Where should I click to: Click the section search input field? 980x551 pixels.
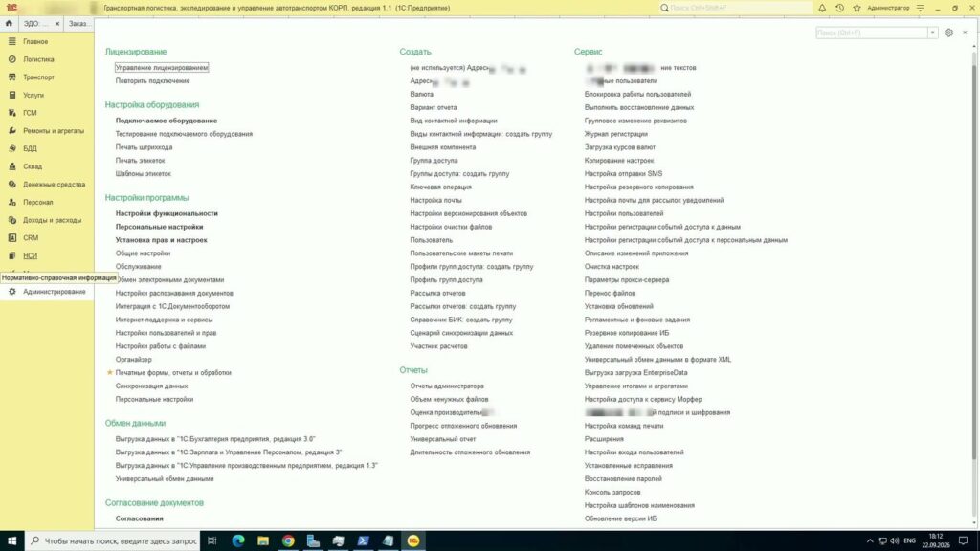tap(872, 33)
